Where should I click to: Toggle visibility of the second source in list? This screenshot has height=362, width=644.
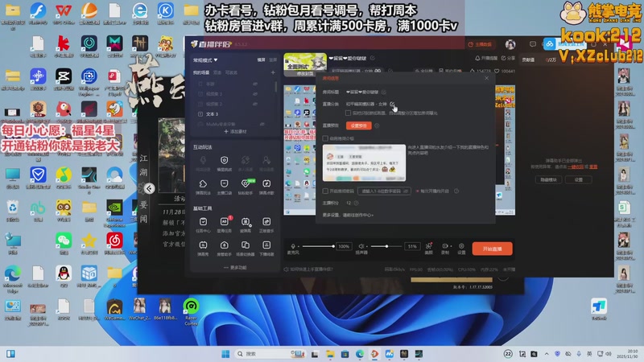click(x=255, y=93)
